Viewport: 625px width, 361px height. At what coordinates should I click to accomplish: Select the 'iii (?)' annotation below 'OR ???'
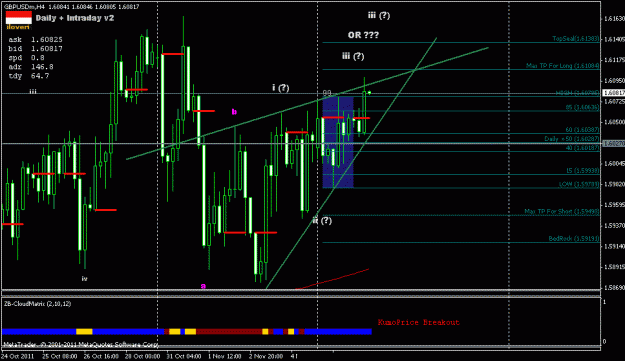tap(353, 56)
